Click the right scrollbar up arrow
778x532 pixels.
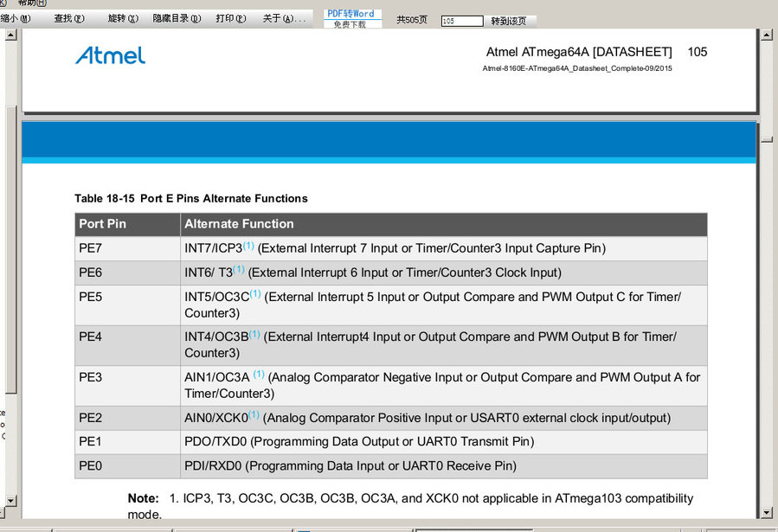pyautogui.click(x=767, y=36)
